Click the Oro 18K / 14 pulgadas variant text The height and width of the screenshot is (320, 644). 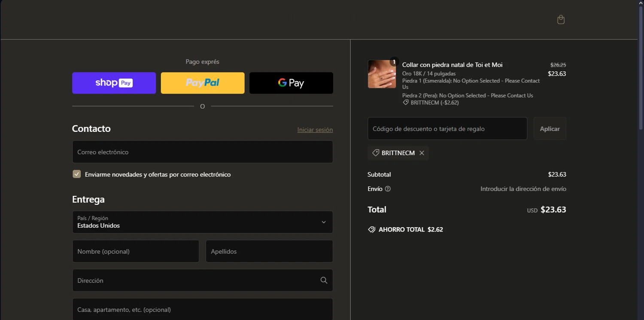tap(429, 74)
